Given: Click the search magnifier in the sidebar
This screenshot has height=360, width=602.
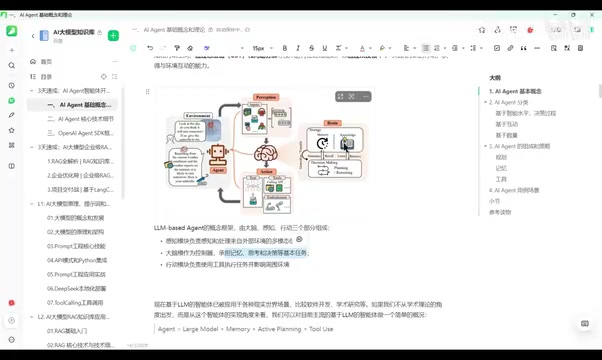Looking at the screenshot, I should (x=12, y=66).
